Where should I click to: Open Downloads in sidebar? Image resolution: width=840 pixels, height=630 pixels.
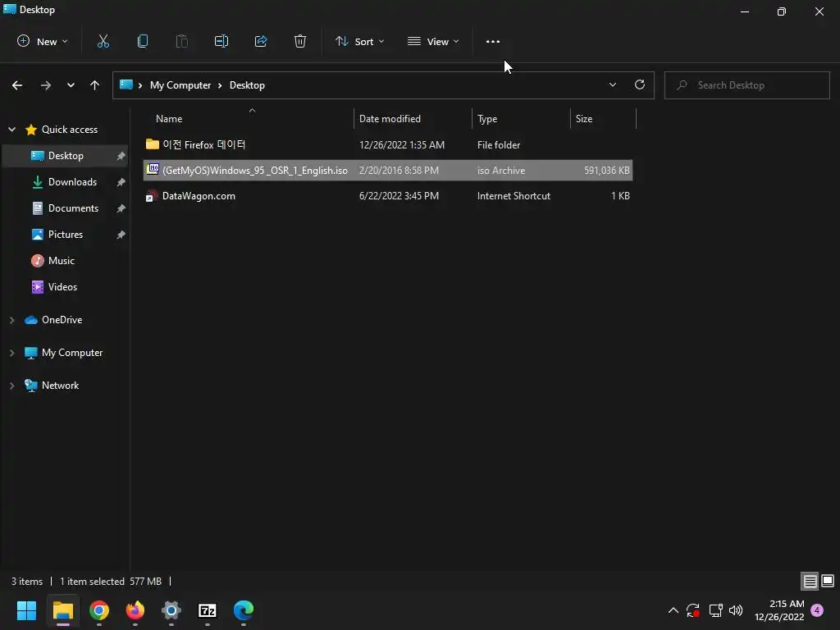click(x=72, y=182)
